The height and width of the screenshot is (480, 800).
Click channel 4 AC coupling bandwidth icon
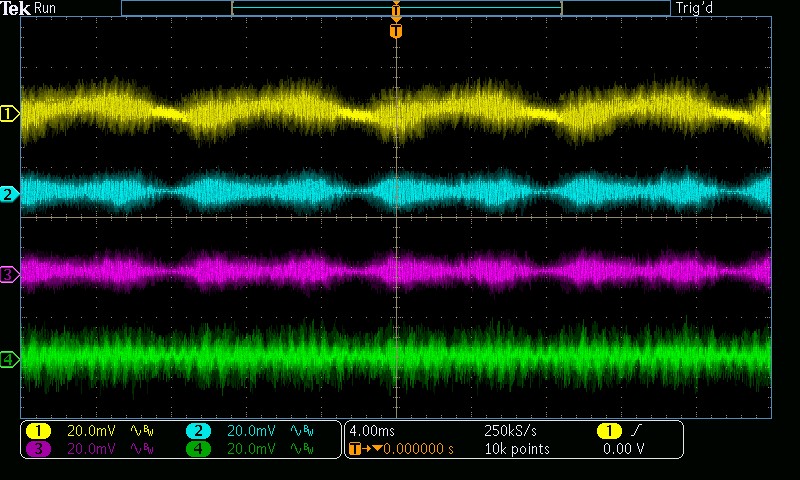[302, 449]
